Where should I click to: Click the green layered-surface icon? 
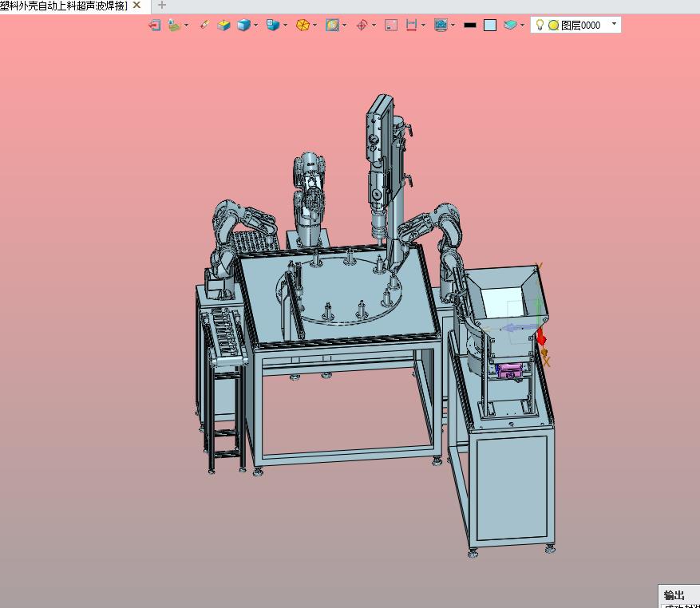(174, 25)
